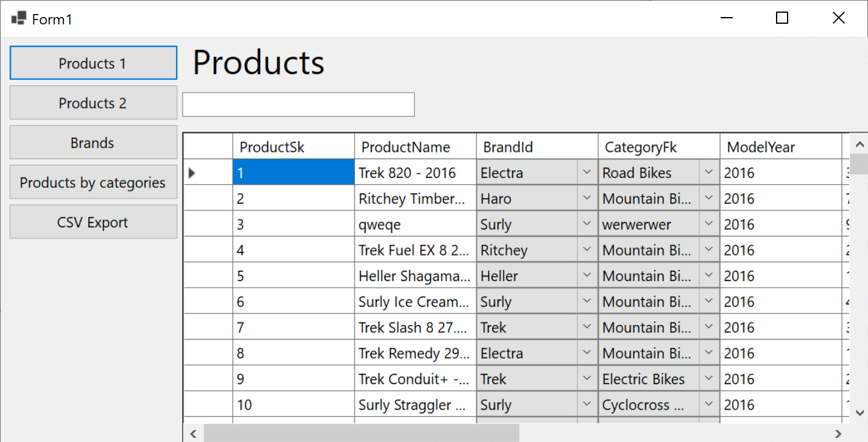This screenshot has width=868, height=442.
Task: Click the horizontal scrollbar right arrow
Action: tap(838, 433)
